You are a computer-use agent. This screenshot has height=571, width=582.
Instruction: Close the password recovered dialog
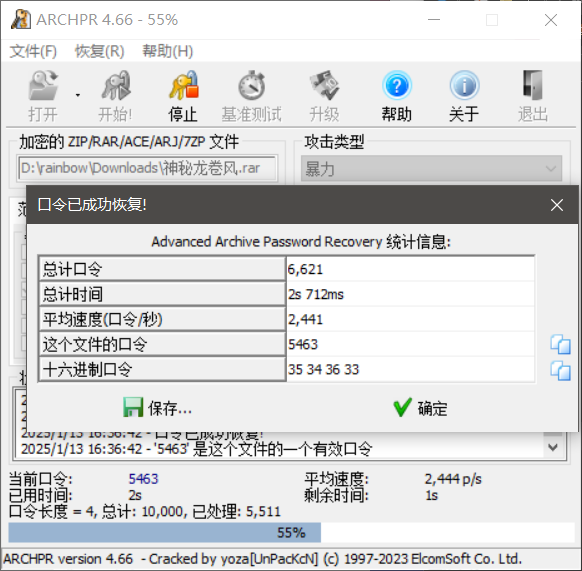(x=557, y=205)
